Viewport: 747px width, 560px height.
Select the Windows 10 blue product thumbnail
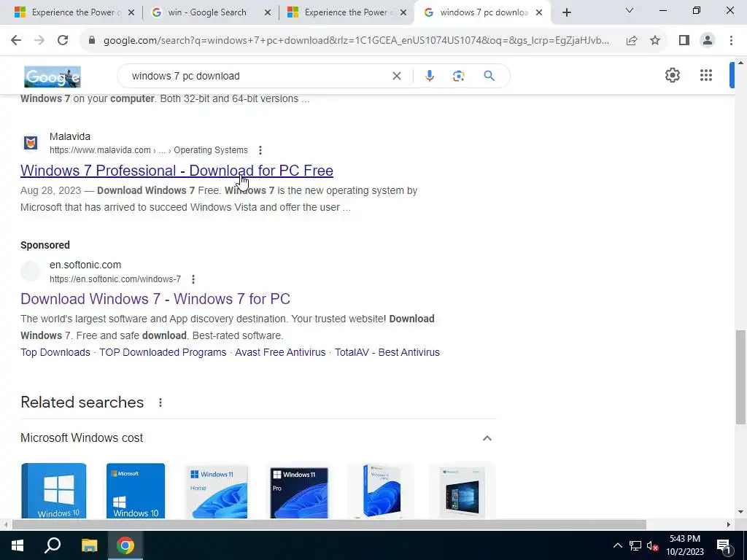pyautogui.click(x=54, y=491)
